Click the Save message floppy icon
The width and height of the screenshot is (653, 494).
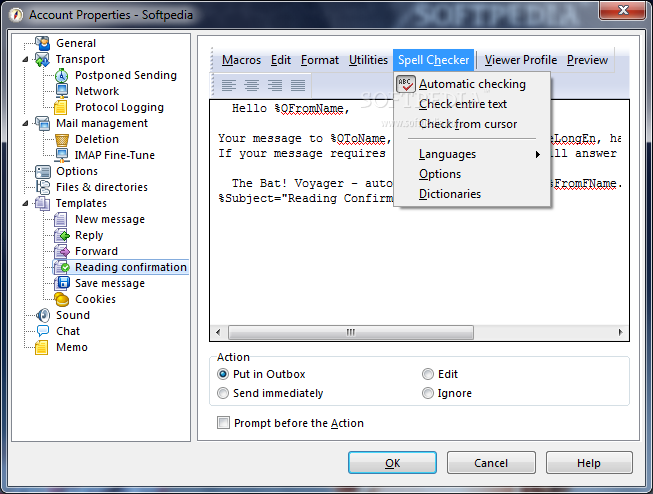pyautogui.click(x=62, y=283)
